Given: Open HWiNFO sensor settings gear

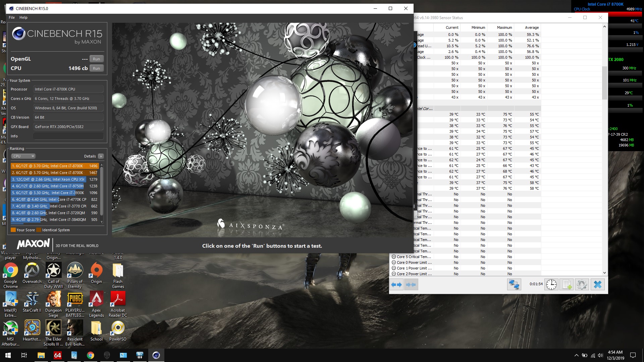Looking at the screenshot, I should point(582,285).
